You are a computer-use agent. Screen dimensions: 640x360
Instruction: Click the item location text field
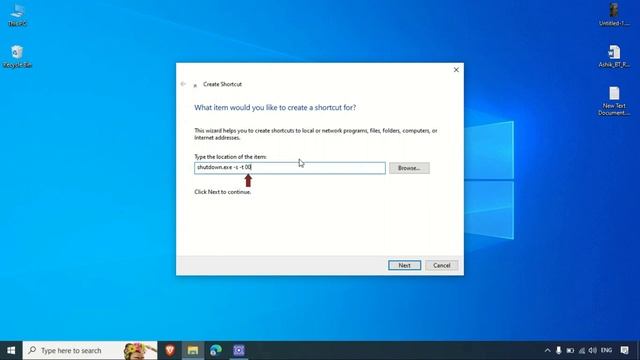pyautogui.click(x=289, y=168)
